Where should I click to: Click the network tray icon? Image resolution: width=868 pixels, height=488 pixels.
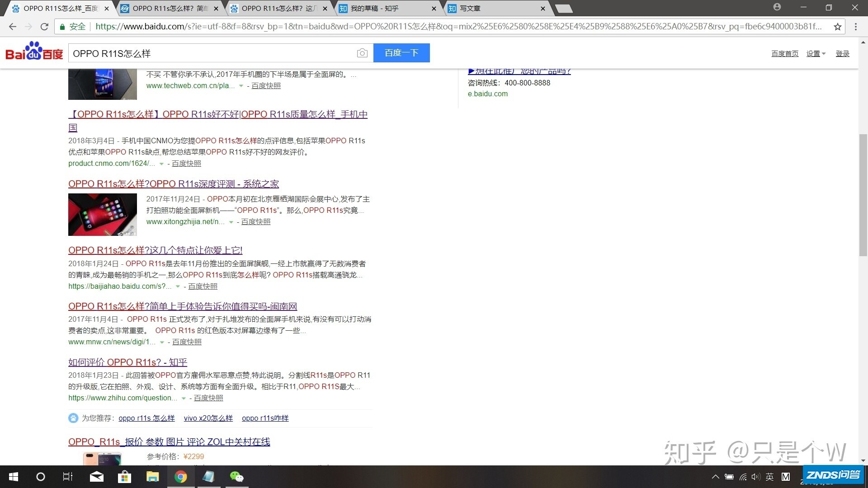pyautogui.click(x=743, y=477)
